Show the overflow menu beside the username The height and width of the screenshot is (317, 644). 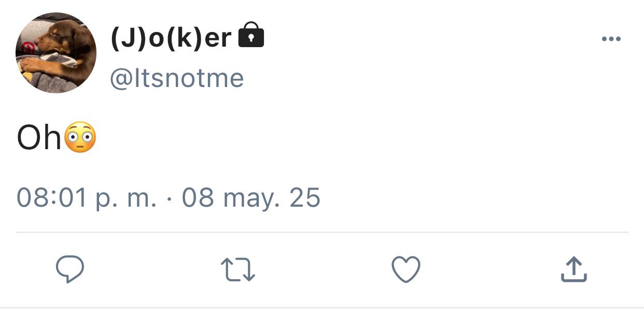pos(611,39)
